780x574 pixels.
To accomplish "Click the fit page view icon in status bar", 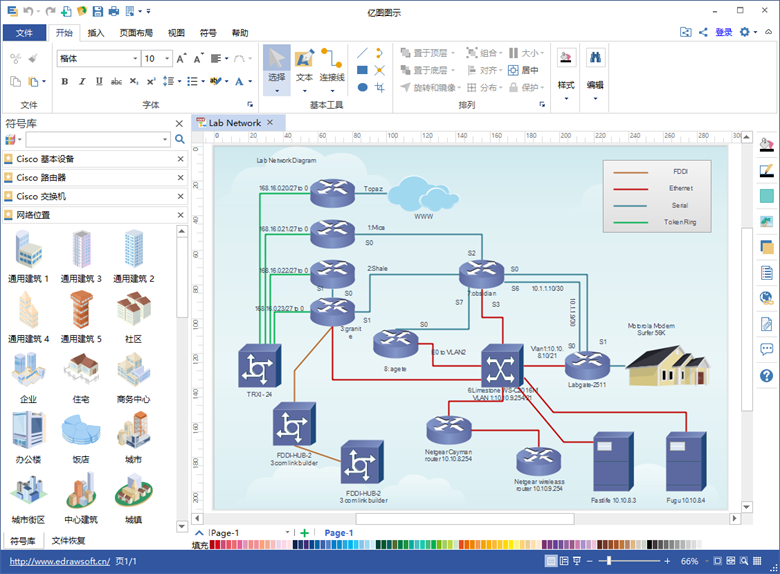I will (717, 561).
